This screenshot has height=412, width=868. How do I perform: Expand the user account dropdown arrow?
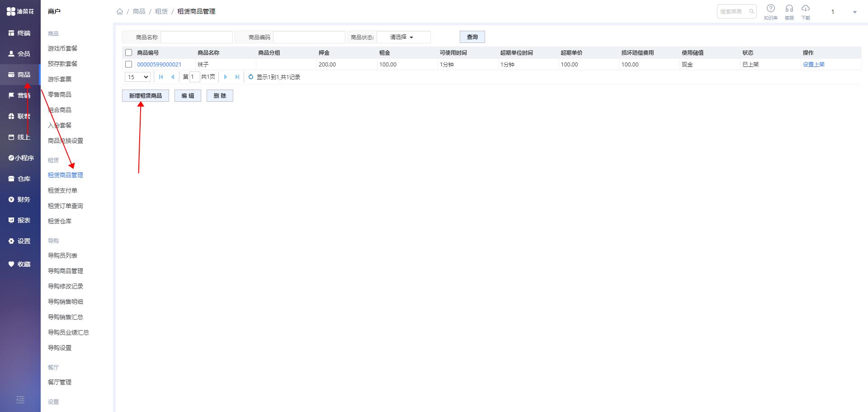click(855, 12)
